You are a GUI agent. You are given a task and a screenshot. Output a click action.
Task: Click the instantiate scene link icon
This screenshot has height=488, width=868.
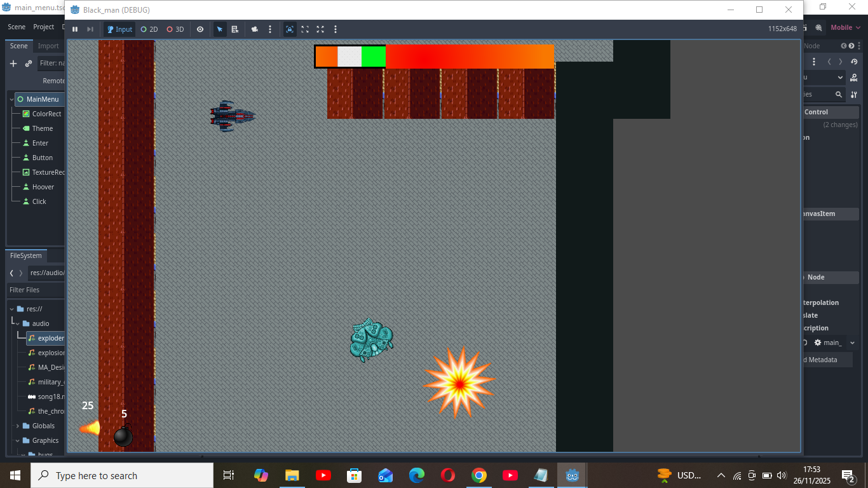point(29,64)
